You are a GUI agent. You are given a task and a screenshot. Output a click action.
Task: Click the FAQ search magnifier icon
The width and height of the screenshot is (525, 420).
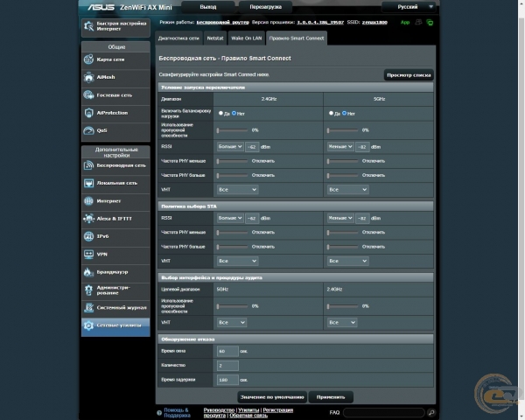coord(431,412)
